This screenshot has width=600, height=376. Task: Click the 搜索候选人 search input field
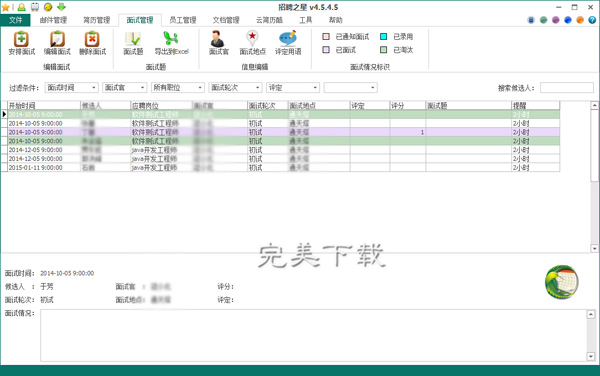(x=566, y=88)
